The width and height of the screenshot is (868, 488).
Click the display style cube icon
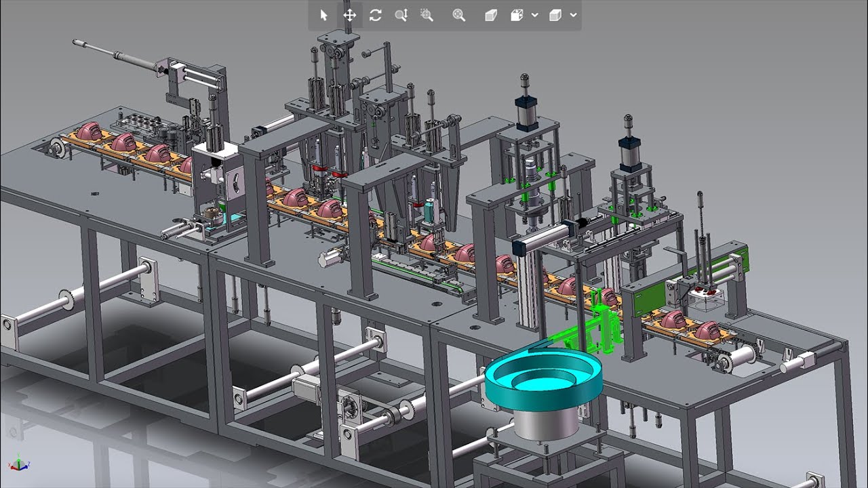coord(555,15)
